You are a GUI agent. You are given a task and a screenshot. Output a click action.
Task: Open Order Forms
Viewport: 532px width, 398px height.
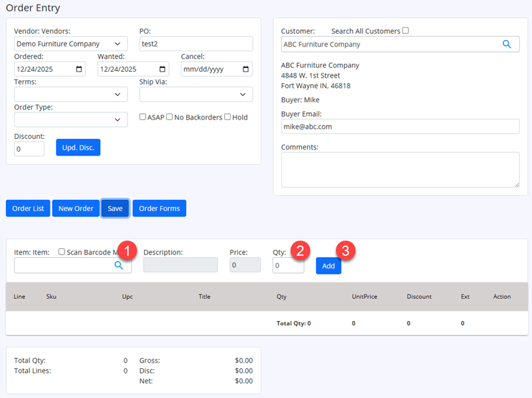tap(160, 208)
